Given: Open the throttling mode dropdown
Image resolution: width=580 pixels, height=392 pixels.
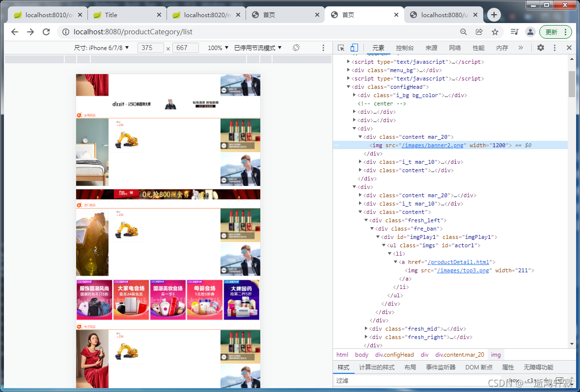Looking at the screenshot, I should point(258,48).
